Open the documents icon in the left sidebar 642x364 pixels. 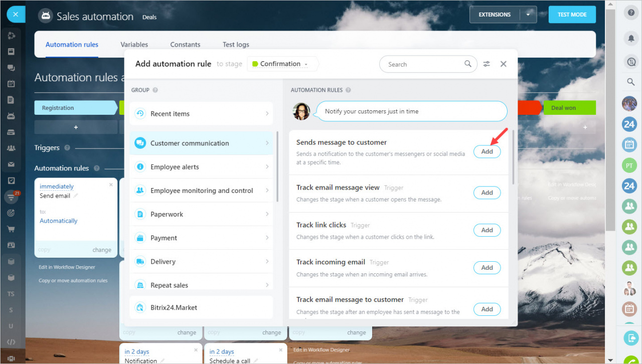[x=11, y=100]
